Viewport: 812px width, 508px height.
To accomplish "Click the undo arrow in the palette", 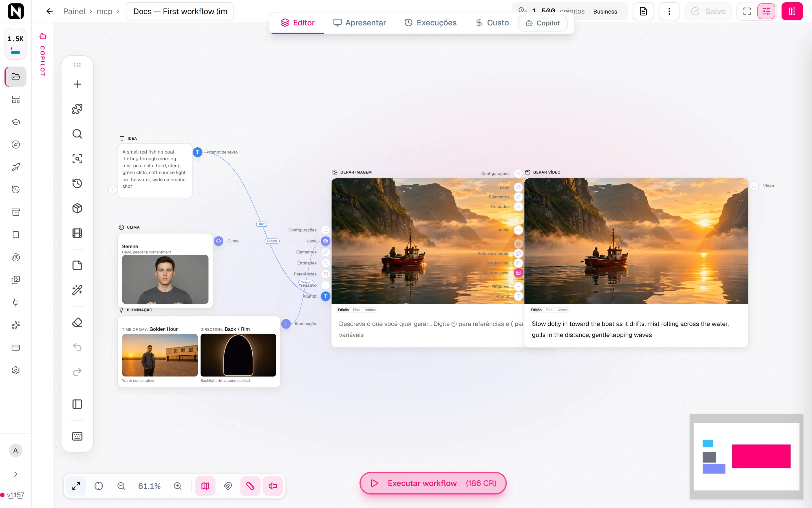I will point(77,347).
